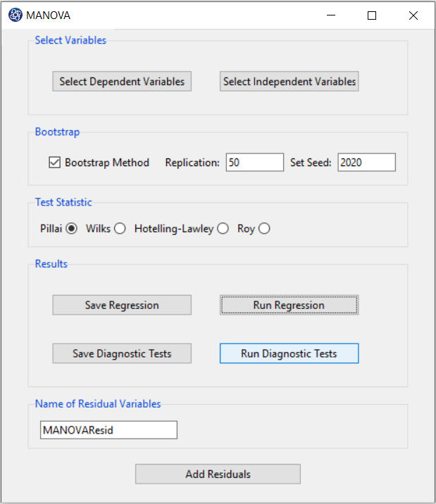This screenshot has width=436, height=504.
Task: Run Diagnostic Tests
Action: coord(289,353)
